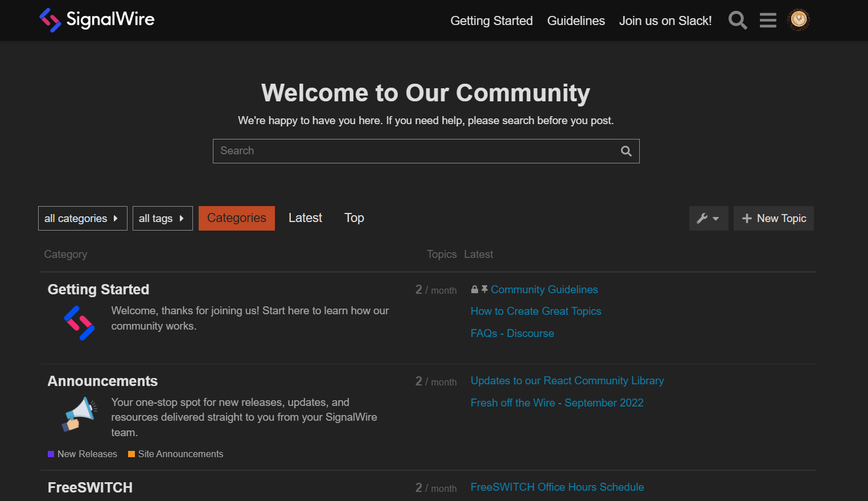Open How to Create Great Topics
The width and height of the screenshot is (868, 501).
point(536,311)
